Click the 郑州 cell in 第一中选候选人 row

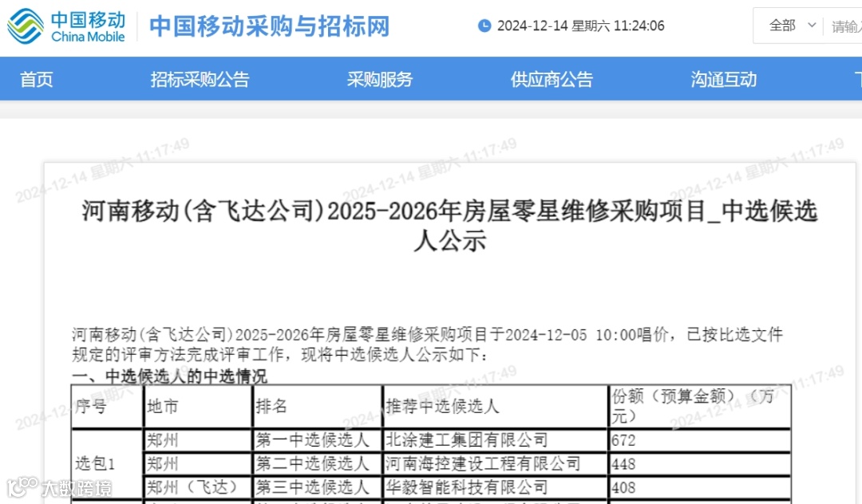point(198,440)
